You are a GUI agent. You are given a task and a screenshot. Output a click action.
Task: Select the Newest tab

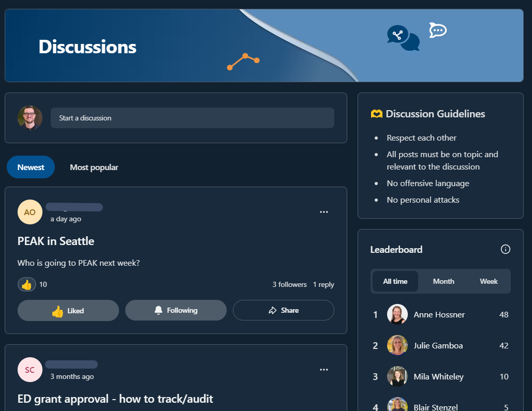[31, 167]
